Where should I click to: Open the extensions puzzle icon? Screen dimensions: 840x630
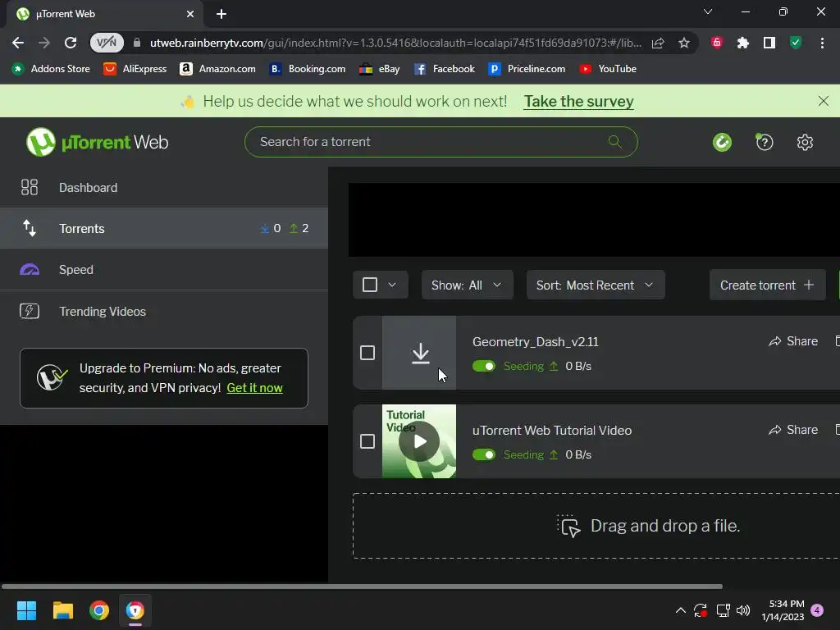(x=743, y=43)
